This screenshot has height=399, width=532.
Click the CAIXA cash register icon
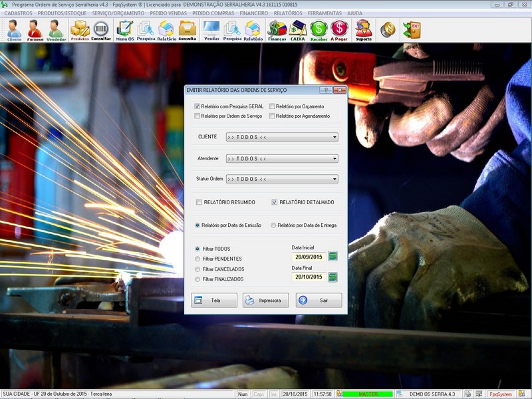pyautogui.click(x=298, y=30)
